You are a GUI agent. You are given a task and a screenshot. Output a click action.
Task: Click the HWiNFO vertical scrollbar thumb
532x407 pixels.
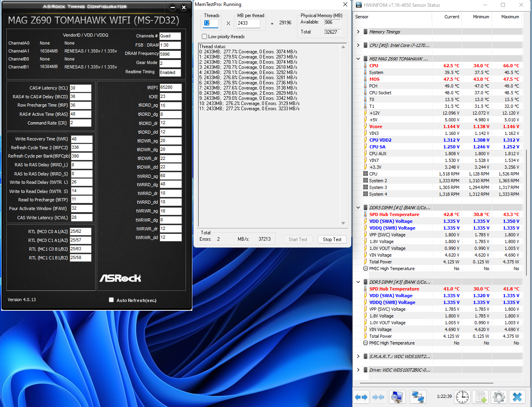[527, 212]
